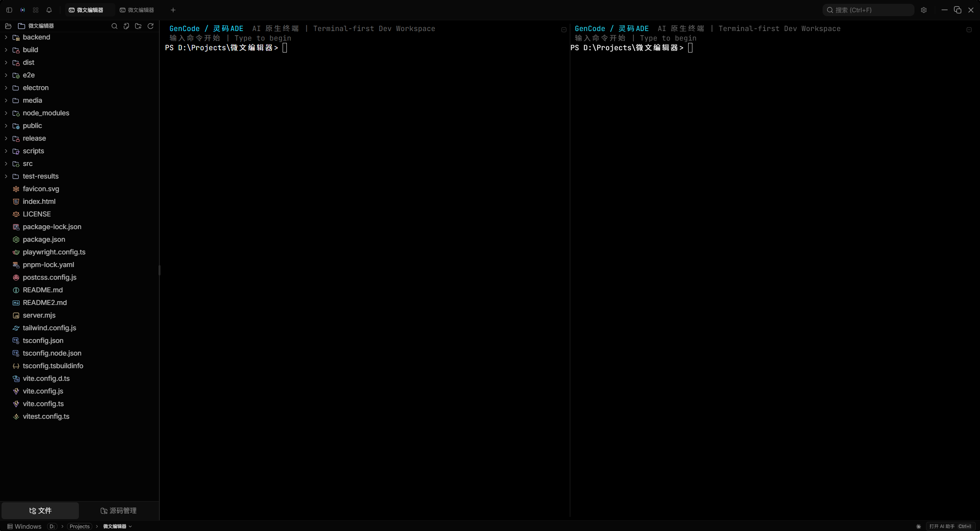980x531 pixels.
Task: Click the server.mjs file icon
Action: [16, 315]
